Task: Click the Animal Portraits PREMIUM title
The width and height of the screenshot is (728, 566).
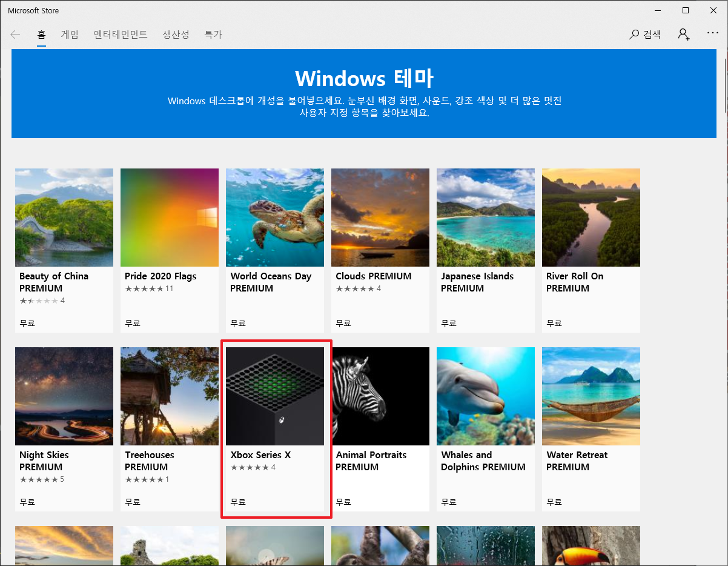Action: [x=371, y=461]
